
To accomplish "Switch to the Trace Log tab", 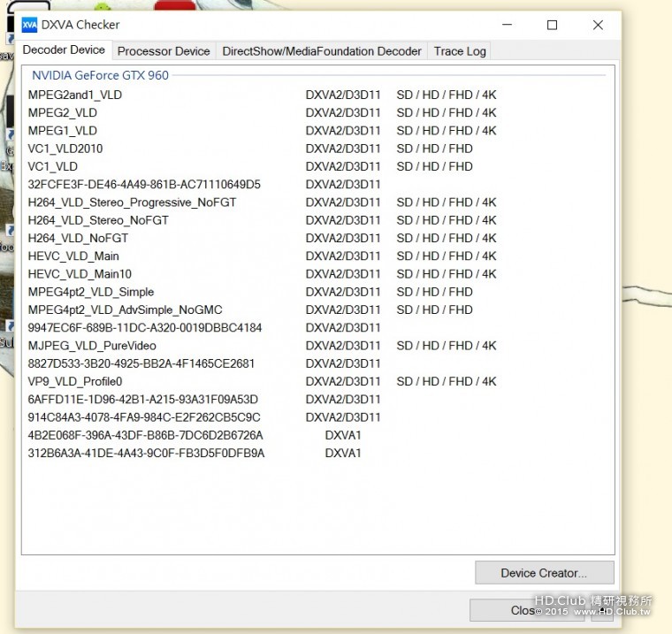I will click(x=460, y=51).
